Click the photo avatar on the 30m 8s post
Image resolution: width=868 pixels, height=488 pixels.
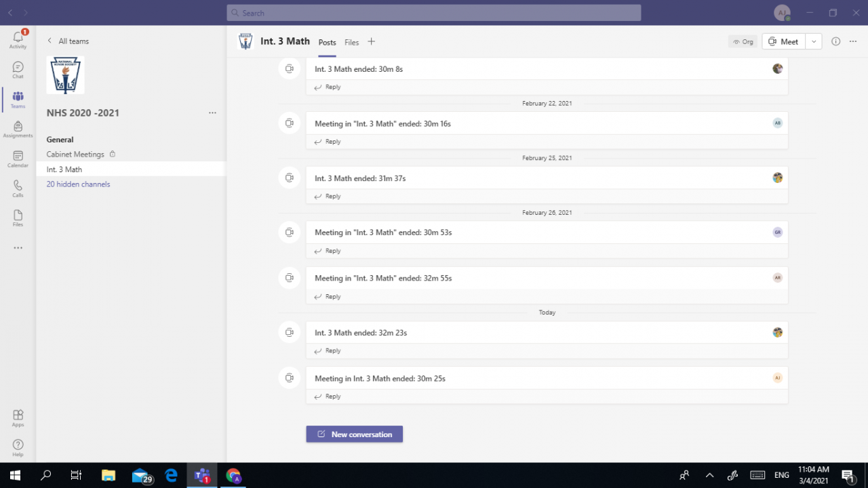777,68
